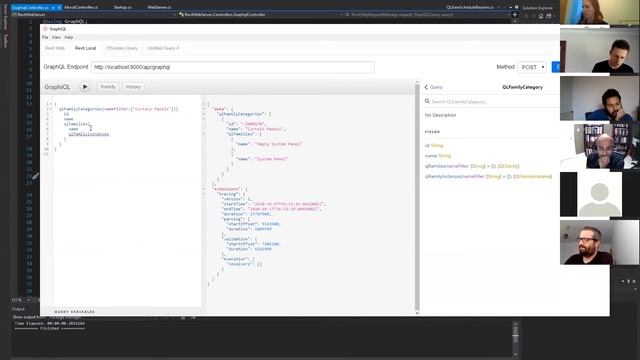
Task: Close the GraphqlController.cs tab in Visual Studio
Action: tap(60, 7)
